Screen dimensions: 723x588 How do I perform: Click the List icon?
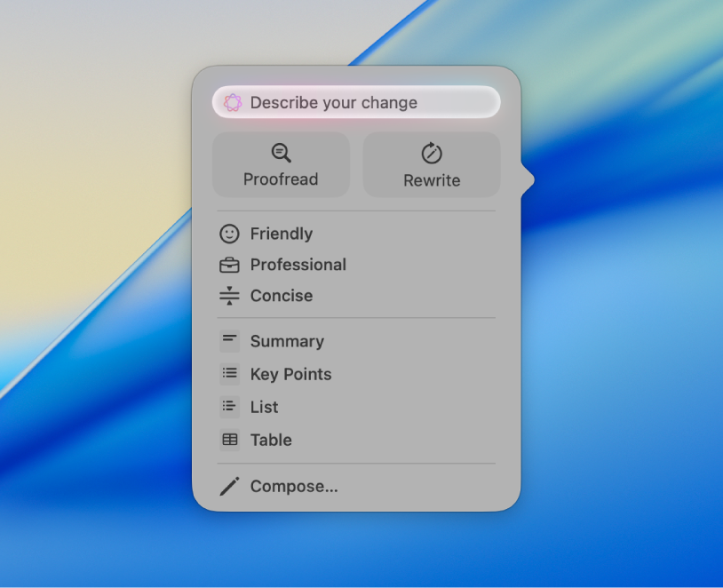coord(229,407)
